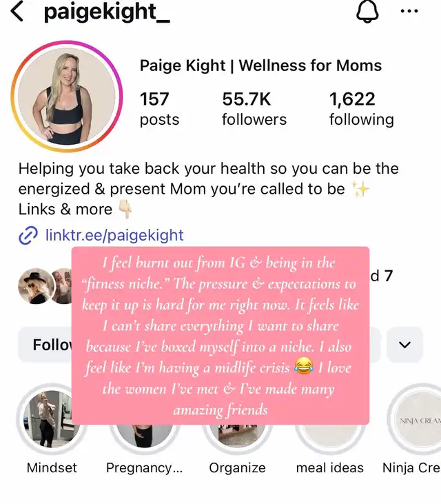Expand suggested accounts with chevron button
This screenshot has width=441, height=504.
(404, 345)
